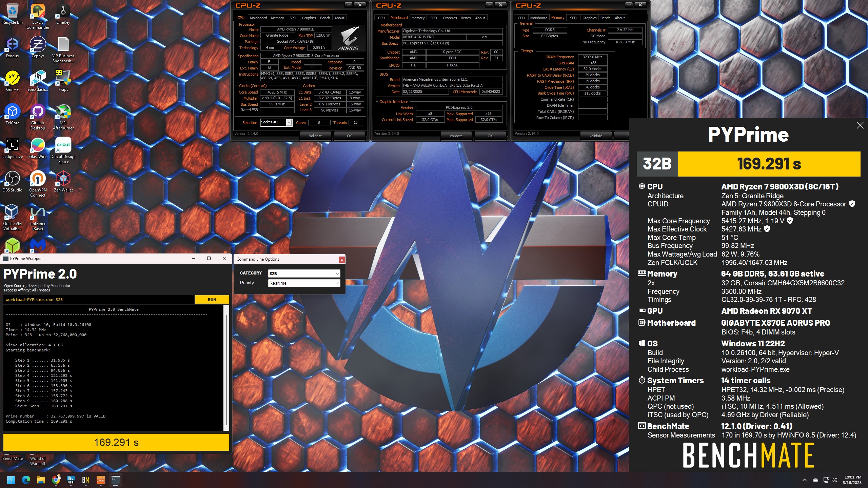This screenshot has height=488, width=868.
Task: Click the yellow RUN button in PYPrime
Action: (212, 300)
